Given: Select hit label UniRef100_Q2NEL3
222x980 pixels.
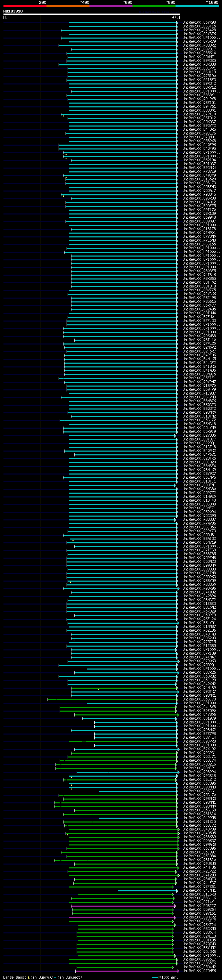Looking at the screenshot, I should [199, 936].
